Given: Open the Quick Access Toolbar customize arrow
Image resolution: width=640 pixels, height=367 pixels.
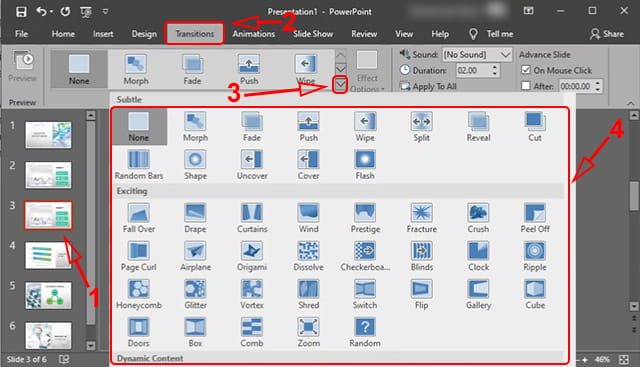Looking at the screenshot, I should tap(105, 11).
